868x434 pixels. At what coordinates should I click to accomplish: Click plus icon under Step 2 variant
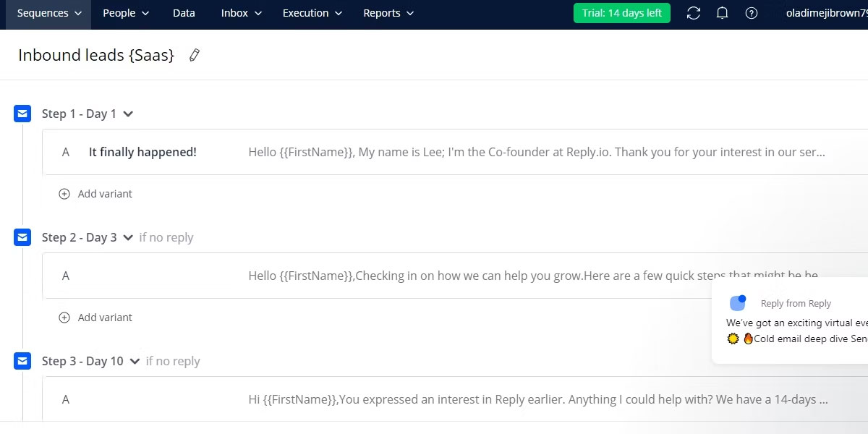[64, 318]
